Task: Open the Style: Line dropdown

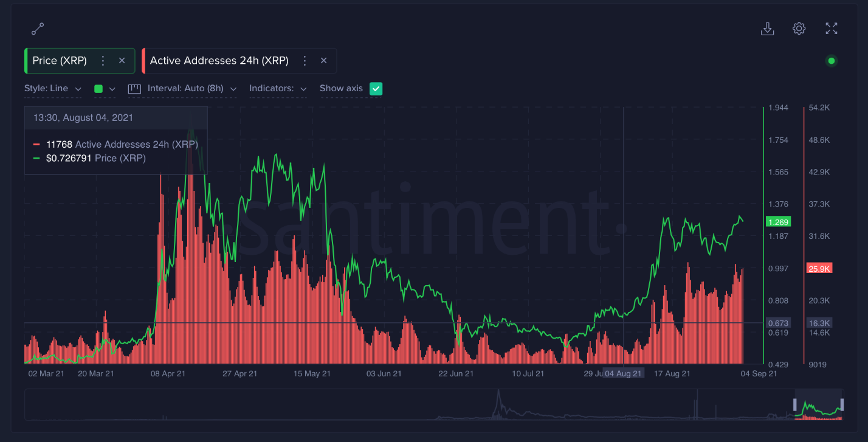Action: coord(53,88)
